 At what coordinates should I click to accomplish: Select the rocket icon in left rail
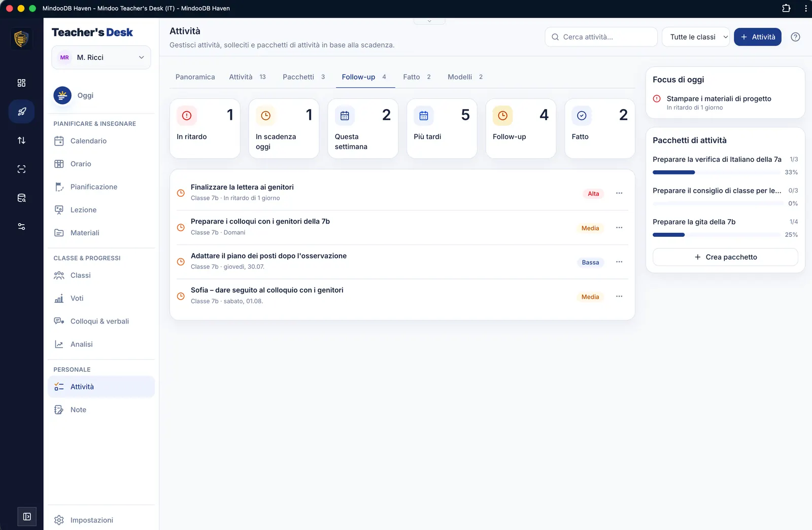pyautogui.click(x=21, y=112)
